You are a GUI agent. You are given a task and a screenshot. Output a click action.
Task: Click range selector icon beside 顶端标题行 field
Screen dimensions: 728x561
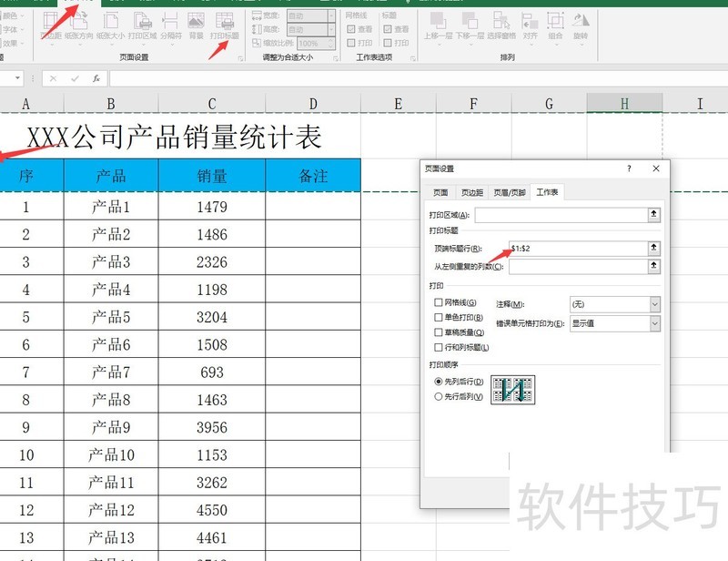tap(652, 248)
